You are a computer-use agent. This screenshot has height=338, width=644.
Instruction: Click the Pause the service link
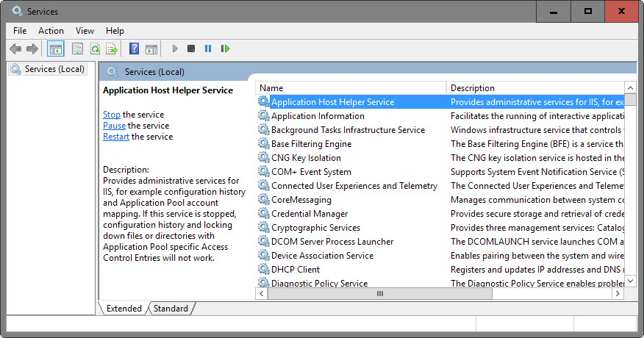[114, 126]
